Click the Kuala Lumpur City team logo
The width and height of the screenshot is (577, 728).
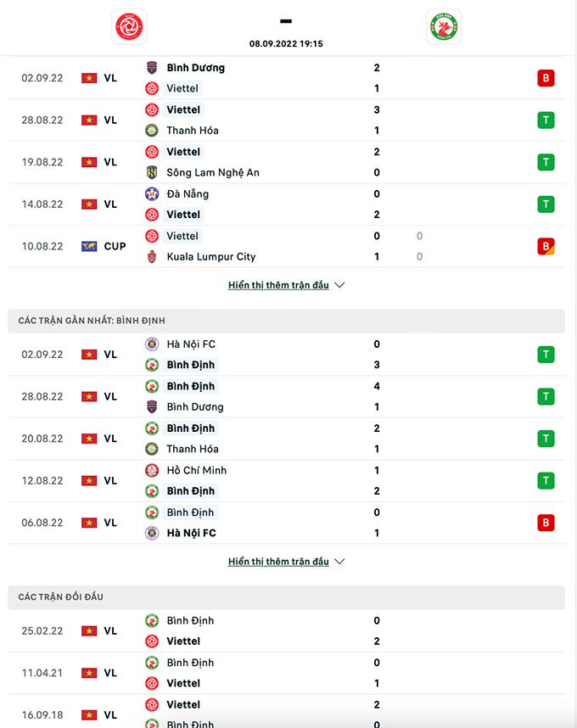point(152,256)
